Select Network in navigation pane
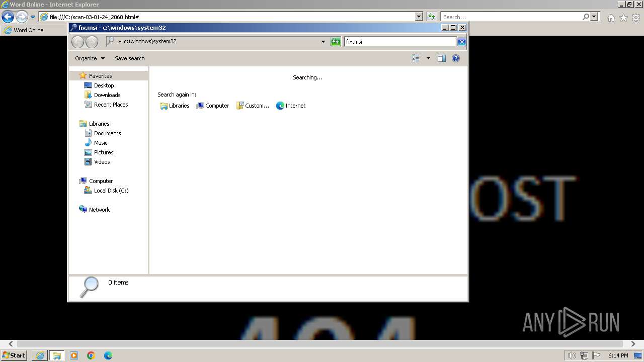The height and width of the screenshot is (362, 644). [99, 210]
